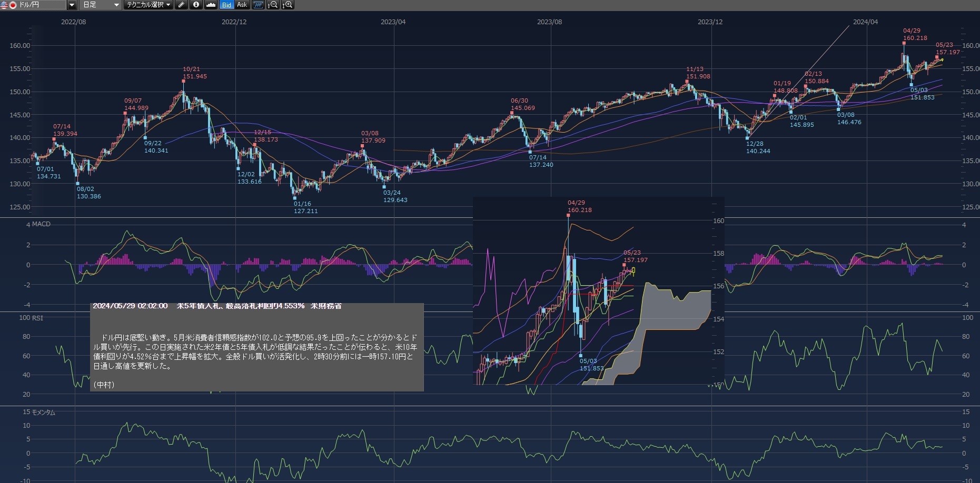980x483 pixels.
Task: Open the ドル/円 currency pair dropdown
Action: (x=72, y=5)
